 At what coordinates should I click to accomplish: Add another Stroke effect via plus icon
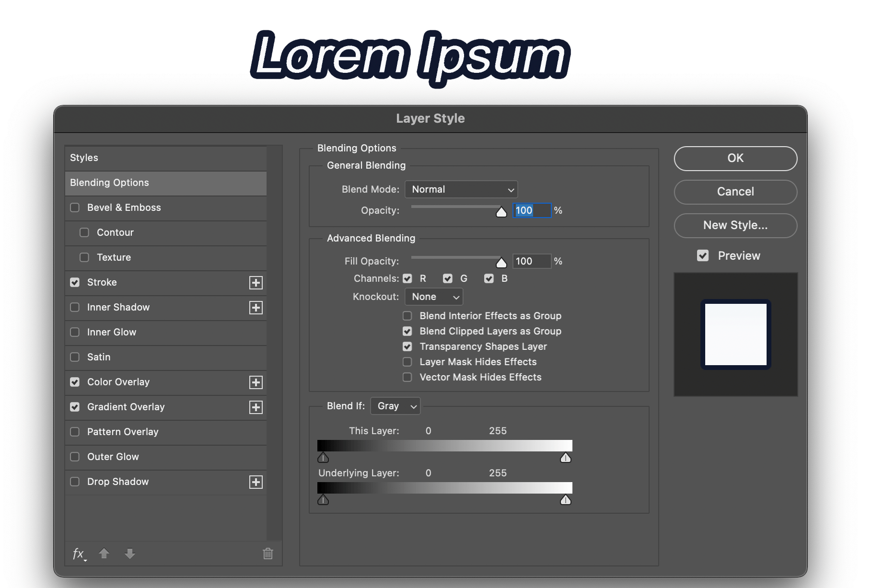256,282
